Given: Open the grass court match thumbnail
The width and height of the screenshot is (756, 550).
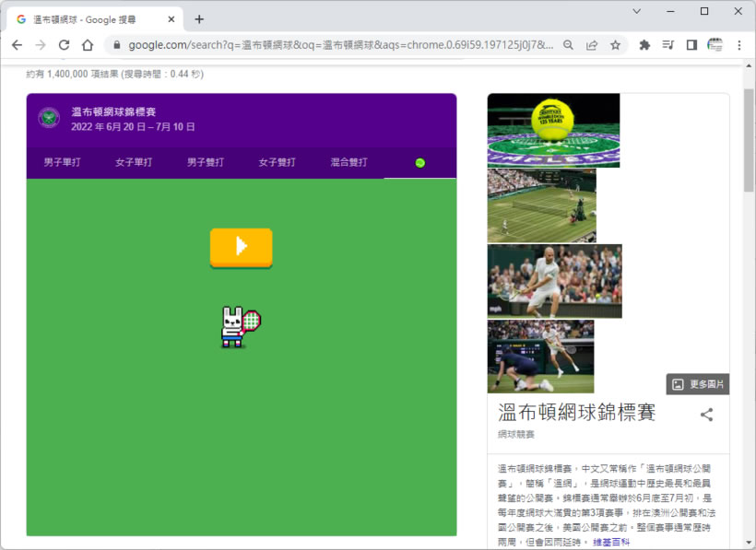Looking at the screenshot, I should [x=542, y=205].
